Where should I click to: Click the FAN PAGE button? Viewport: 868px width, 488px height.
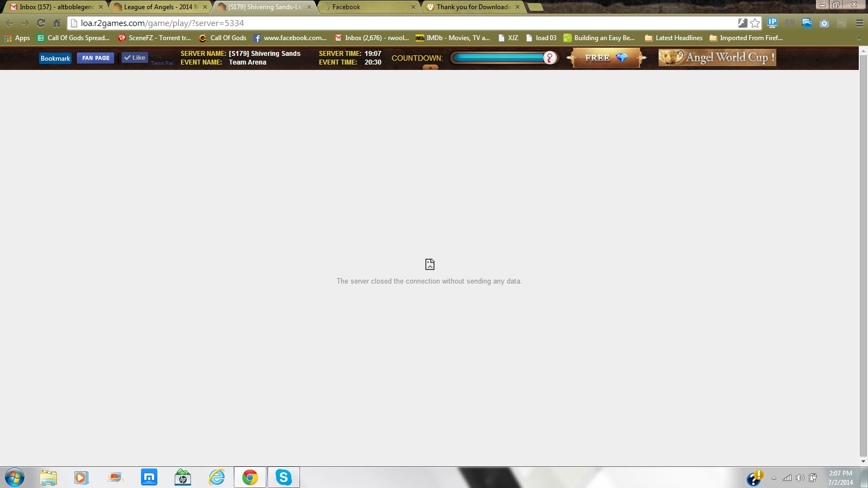point(95,58)
